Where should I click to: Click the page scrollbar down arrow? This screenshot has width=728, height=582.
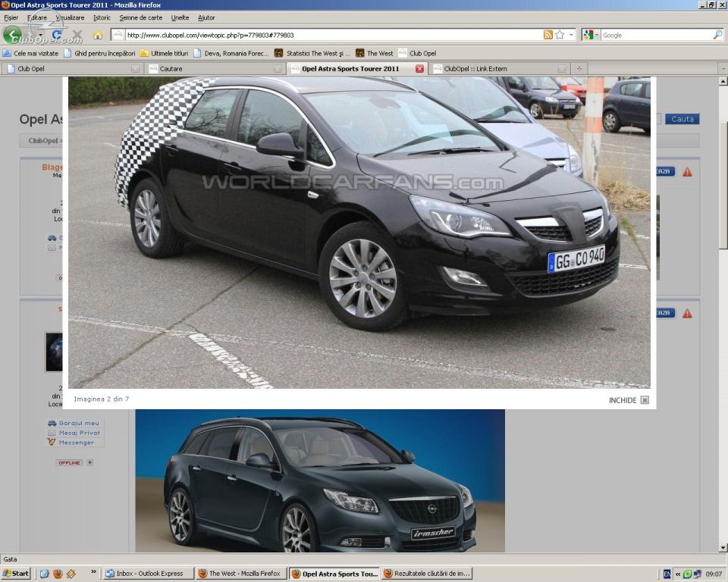coord(723,548)
